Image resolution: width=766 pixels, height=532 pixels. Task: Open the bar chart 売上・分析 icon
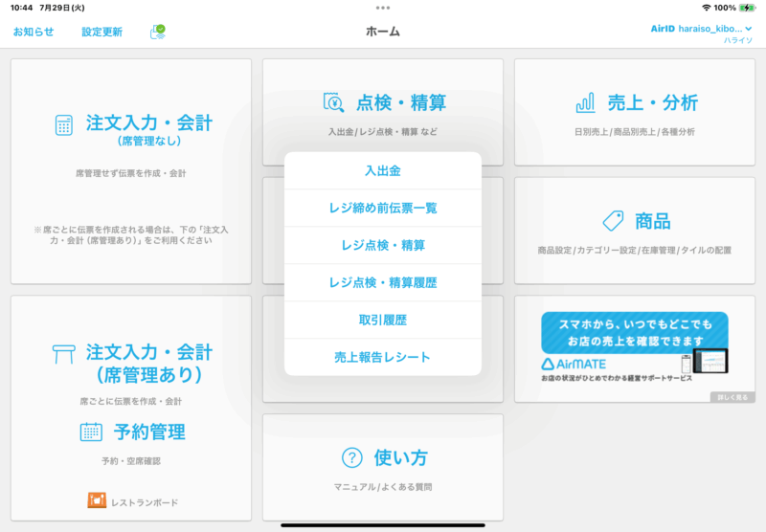click(586, 102)
